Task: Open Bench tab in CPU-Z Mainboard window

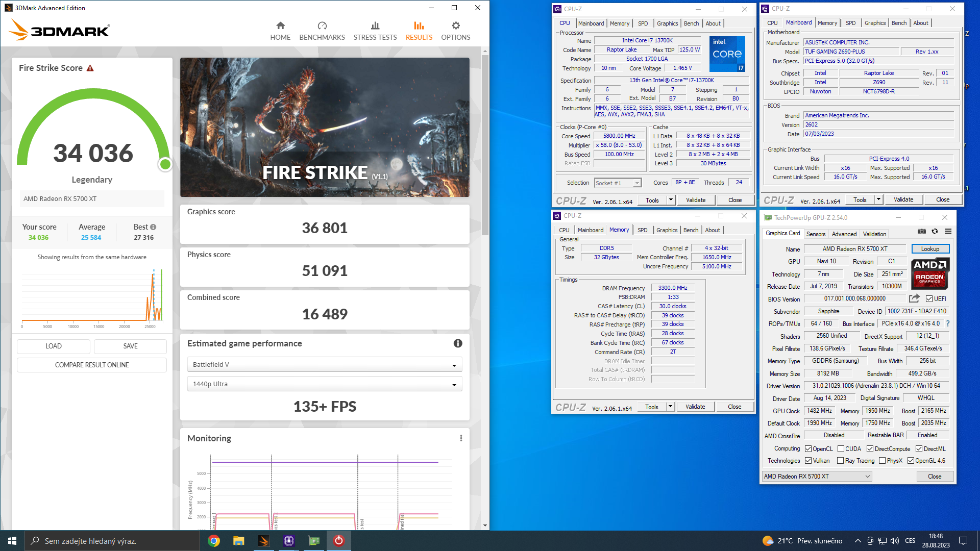Action: click(899, 23)
